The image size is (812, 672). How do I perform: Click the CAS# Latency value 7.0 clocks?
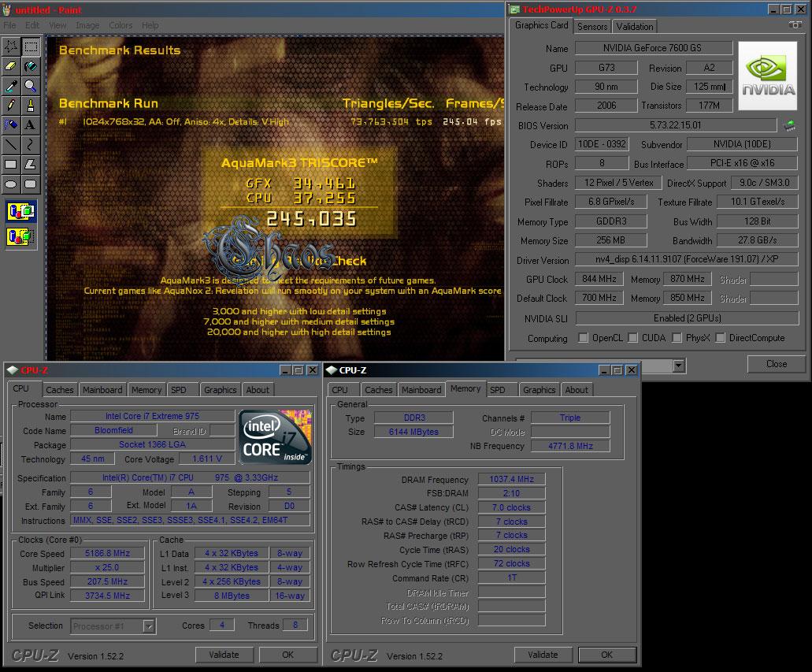(512, 508)
